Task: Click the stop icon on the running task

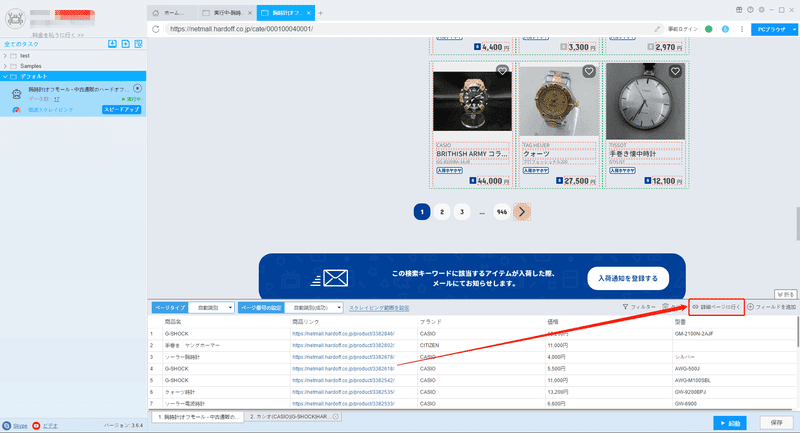Action: (x=137, y=89)
